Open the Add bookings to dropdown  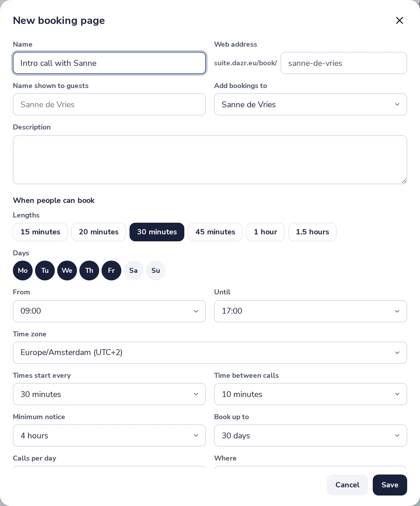pyautogui.click(x=311, y=104)
